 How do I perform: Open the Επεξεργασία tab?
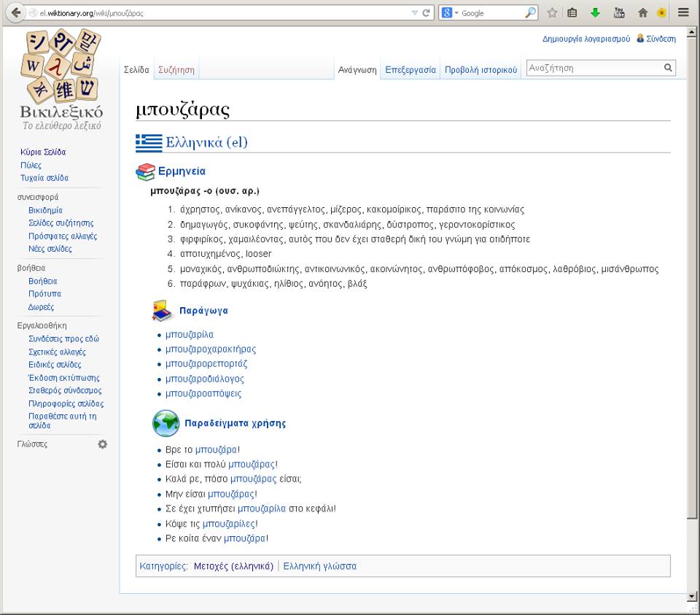point(411,70)
